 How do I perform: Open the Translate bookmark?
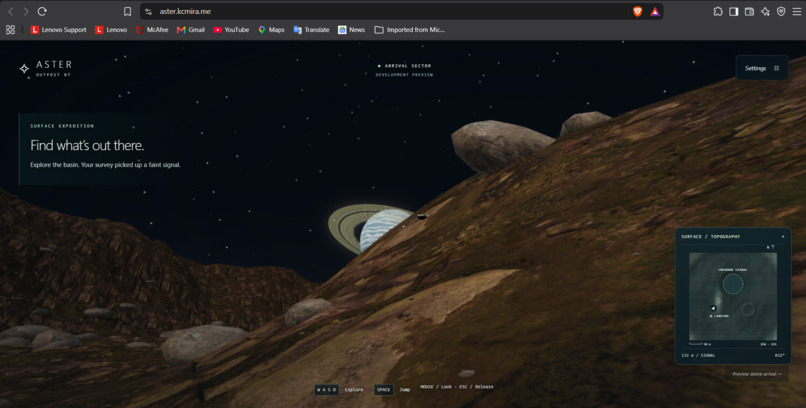coord(311,30)
